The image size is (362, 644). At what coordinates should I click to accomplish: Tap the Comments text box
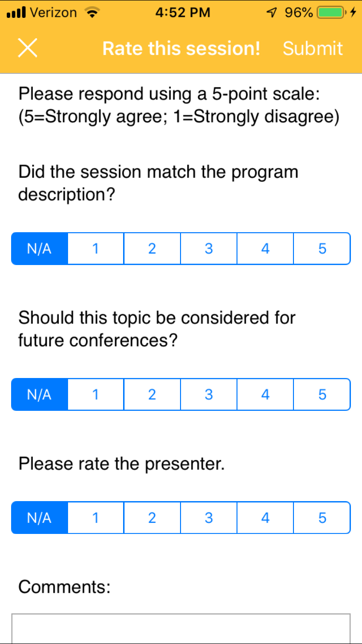coord(181,629)
